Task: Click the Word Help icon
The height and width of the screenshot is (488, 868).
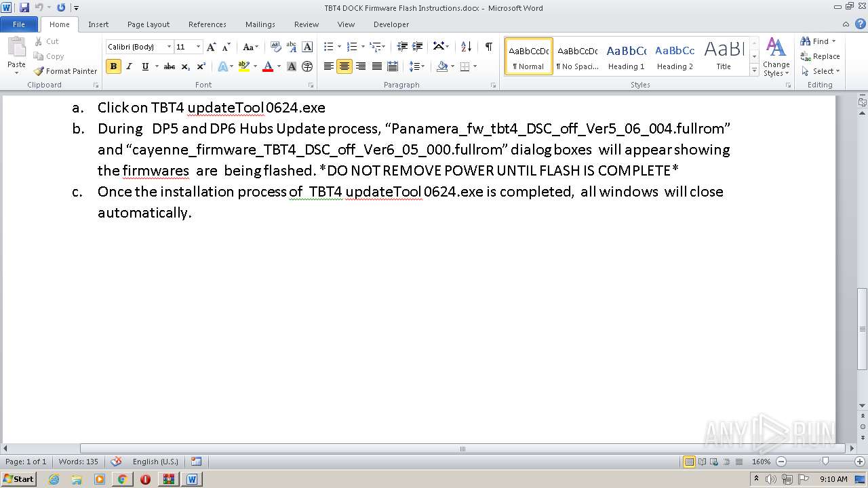Action: pyautogui.click(x=861, y=24)
